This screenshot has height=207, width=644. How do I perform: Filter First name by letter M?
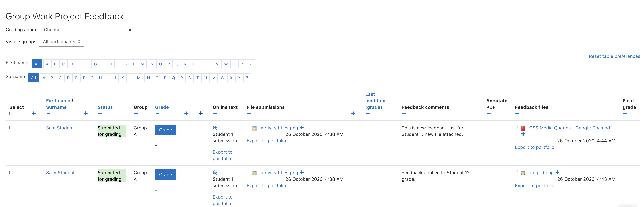pos(142,64)
